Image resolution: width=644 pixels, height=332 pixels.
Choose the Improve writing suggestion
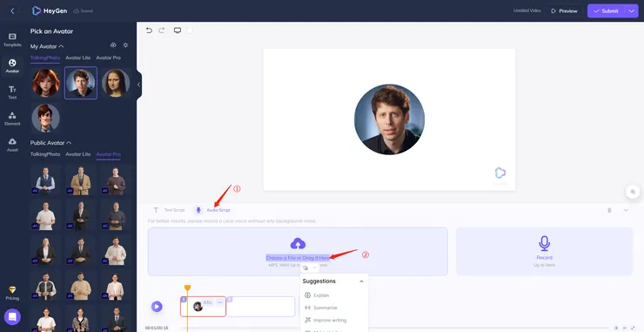[x=325, y=320]
